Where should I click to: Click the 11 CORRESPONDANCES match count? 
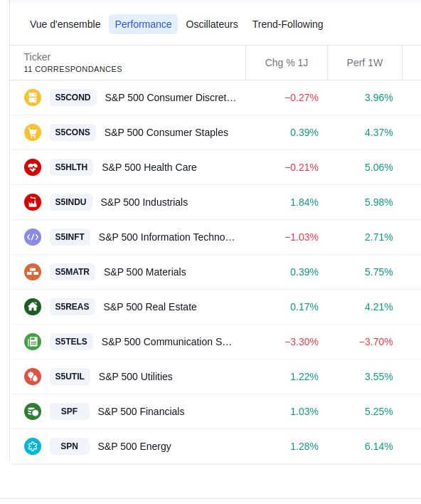click(73, 69)
